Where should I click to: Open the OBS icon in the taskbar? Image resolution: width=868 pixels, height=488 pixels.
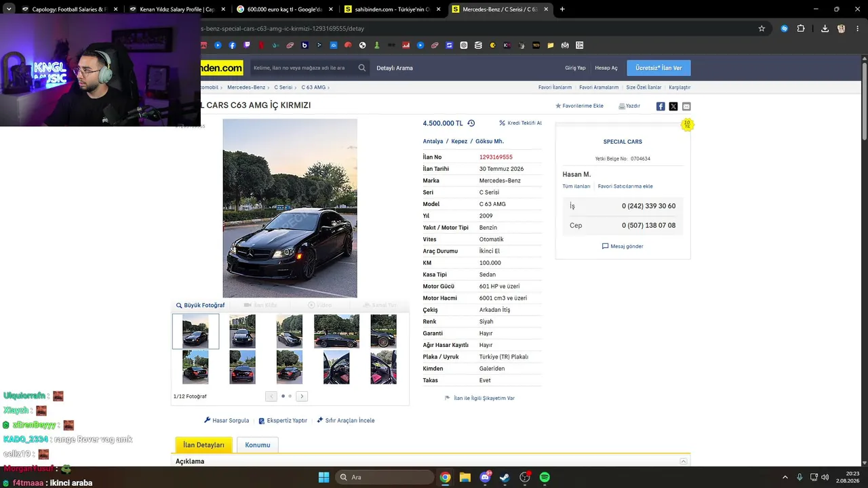click(525, 477)
